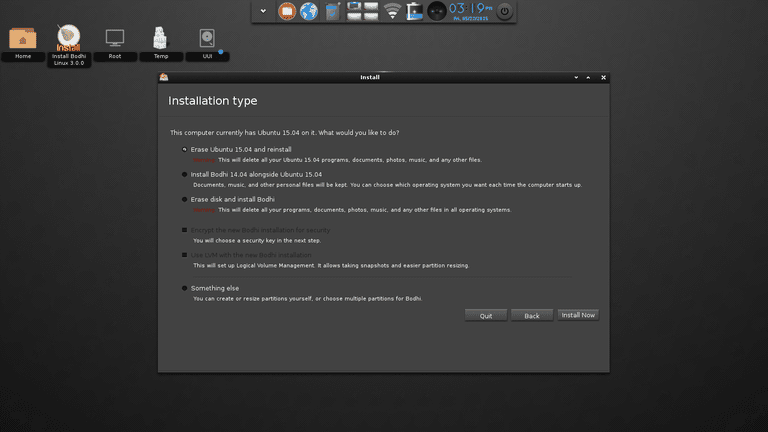The image size is (768, 432).
Task: Click the text 'You can create or resize partitions yourself'
Action: (252, 298)
